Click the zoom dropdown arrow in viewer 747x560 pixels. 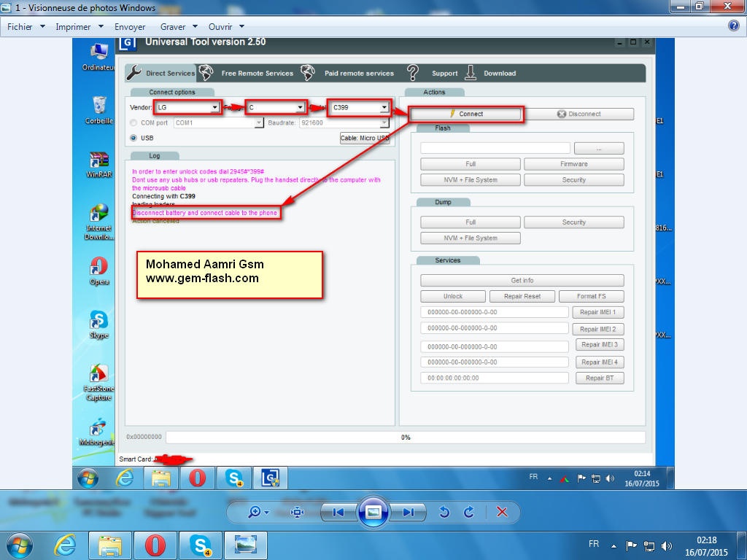(x=266, y=513)
